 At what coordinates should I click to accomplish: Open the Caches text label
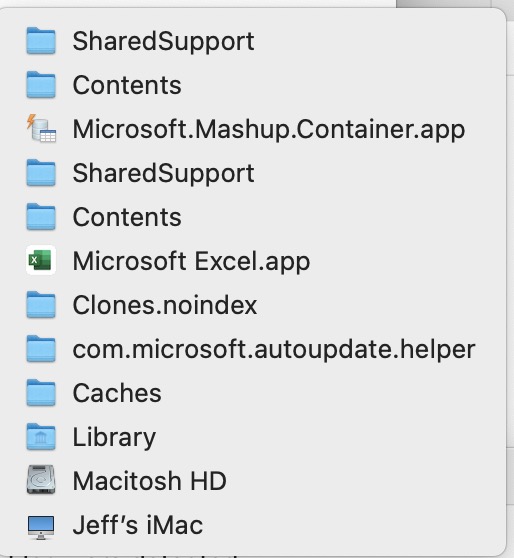(x=117, y=393)
